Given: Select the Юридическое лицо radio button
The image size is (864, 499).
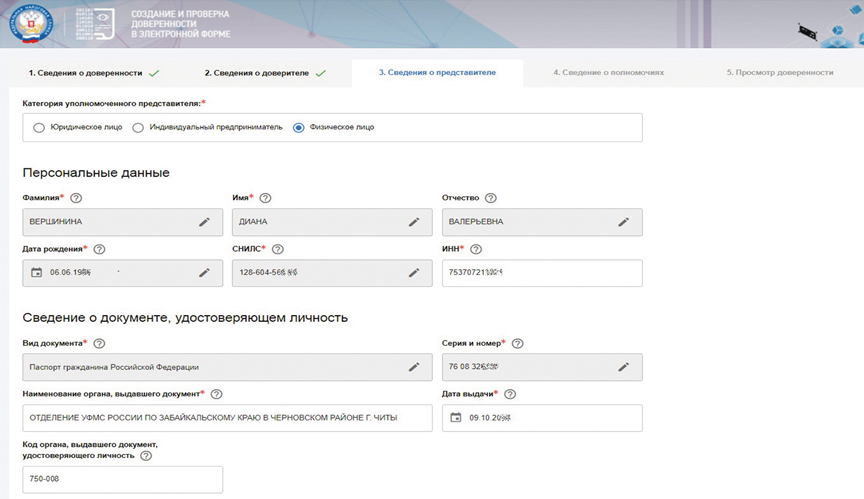Looking at the screenshot, I should pyautogui.click(x=39, y=128).
